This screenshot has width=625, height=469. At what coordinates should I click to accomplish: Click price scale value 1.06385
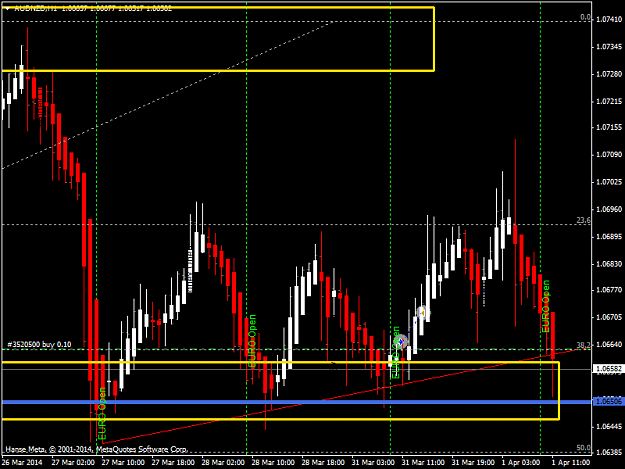click(609, 453)
